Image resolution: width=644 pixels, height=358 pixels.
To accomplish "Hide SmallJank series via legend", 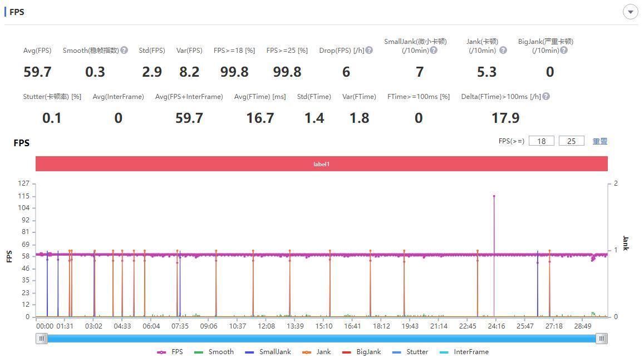I will (x=268, y=352).
